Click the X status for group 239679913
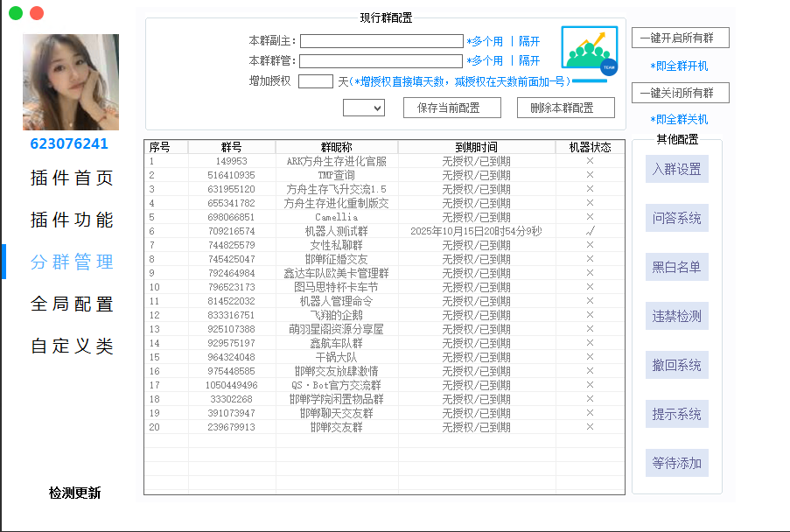Image resolution: width=790 pixels, height=532 pixels. (590, 427)
